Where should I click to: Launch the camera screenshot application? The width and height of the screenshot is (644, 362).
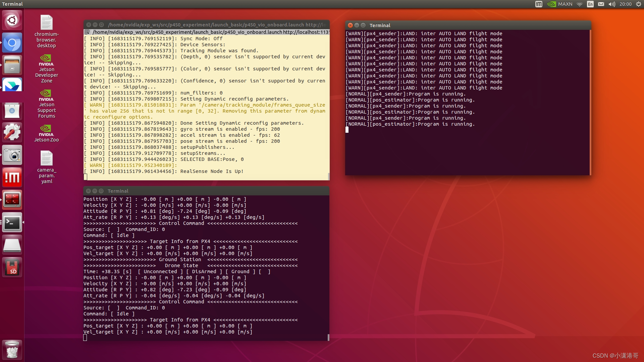point(12,155)
